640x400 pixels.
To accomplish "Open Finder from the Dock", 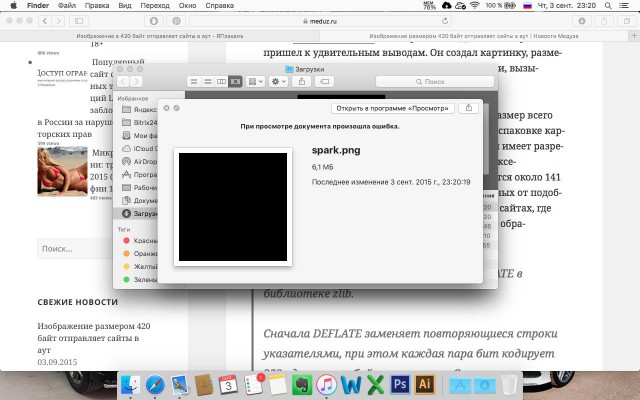I will [x=130, y=384].
